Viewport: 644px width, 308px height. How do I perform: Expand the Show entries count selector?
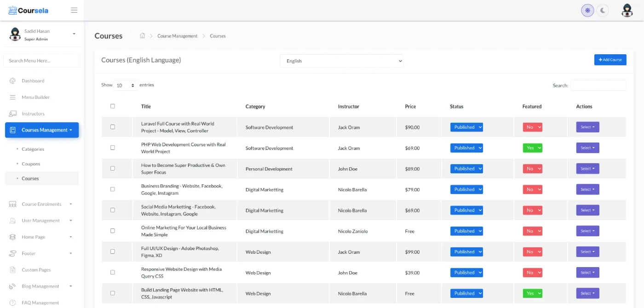(x=126, y=86)
